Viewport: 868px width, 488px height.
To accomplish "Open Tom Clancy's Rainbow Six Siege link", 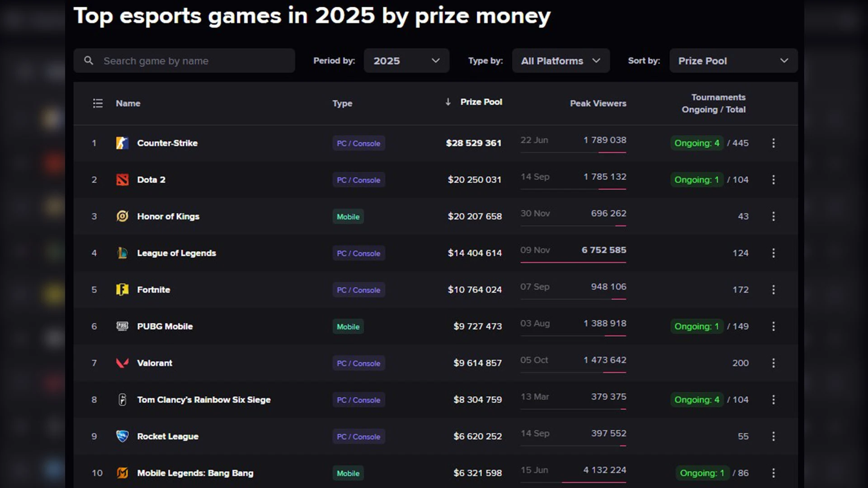I will click(203, 400).
